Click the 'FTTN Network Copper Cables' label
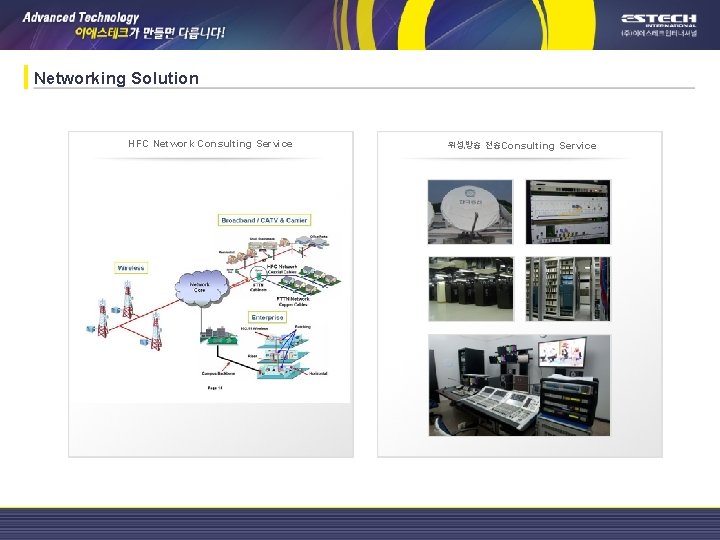The width and height of the screenshot is (720, 540). pos(293,302)
